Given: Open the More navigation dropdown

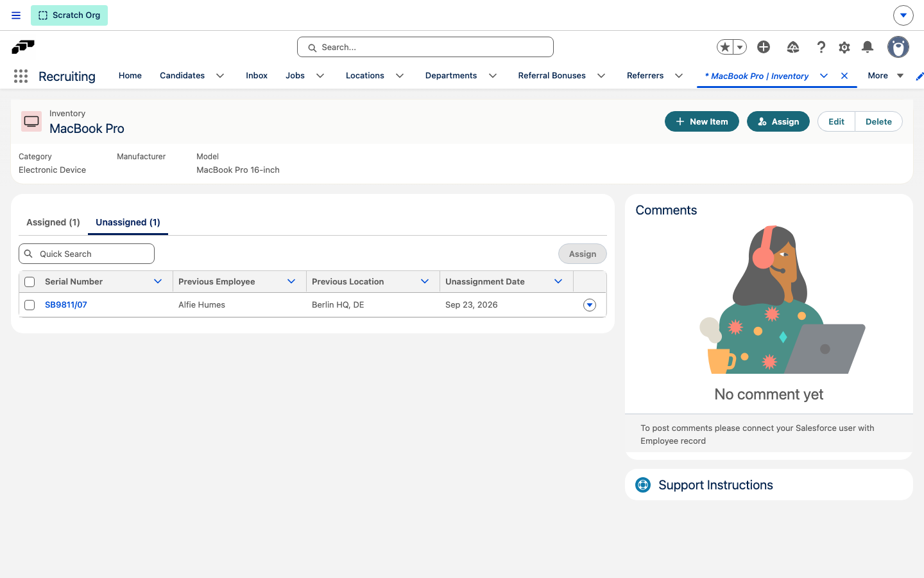Looking at the screenshot, I should 886,76.
